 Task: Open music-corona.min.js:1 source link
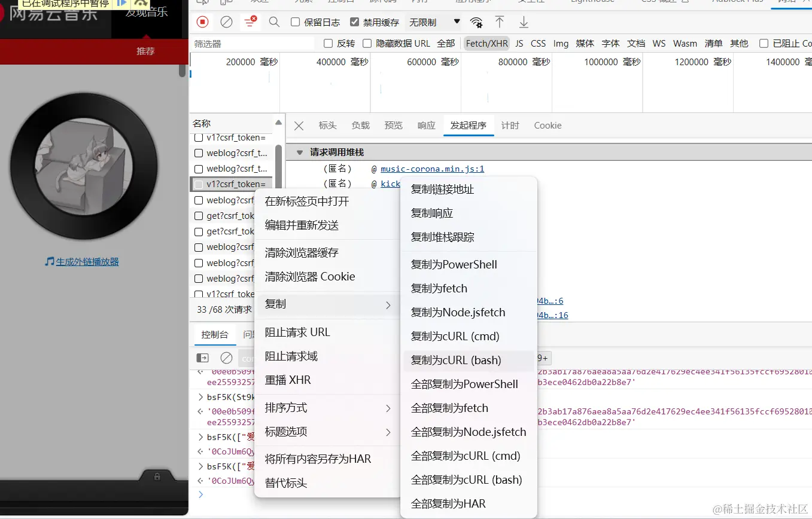pyautogui.click(x=433, y=169)
